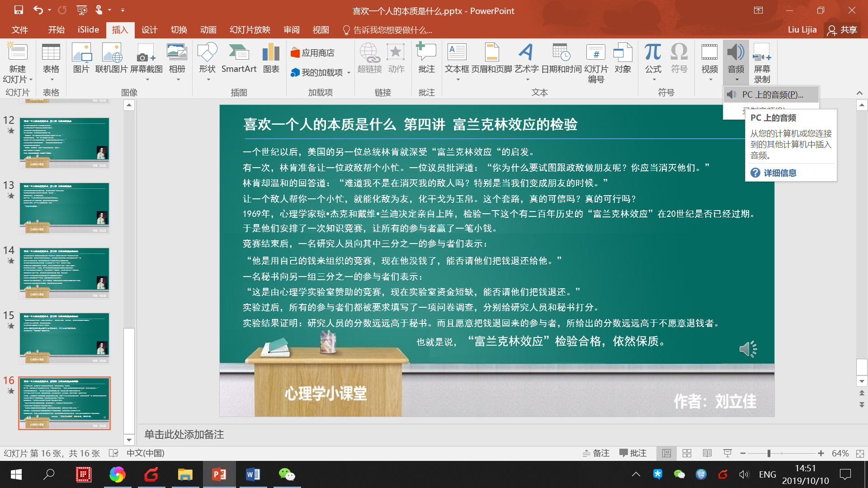Expand 我的加载项 dropdown arrow
Viewport: 868px width, 488px height.
pos(349,73)
